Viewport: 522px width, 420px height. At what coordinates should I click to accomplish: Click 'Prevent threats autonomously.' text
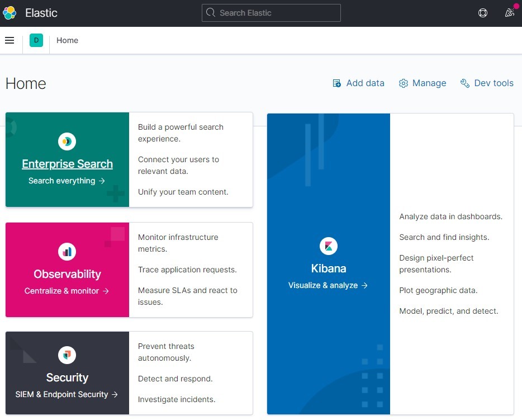(x=166, y=352)
